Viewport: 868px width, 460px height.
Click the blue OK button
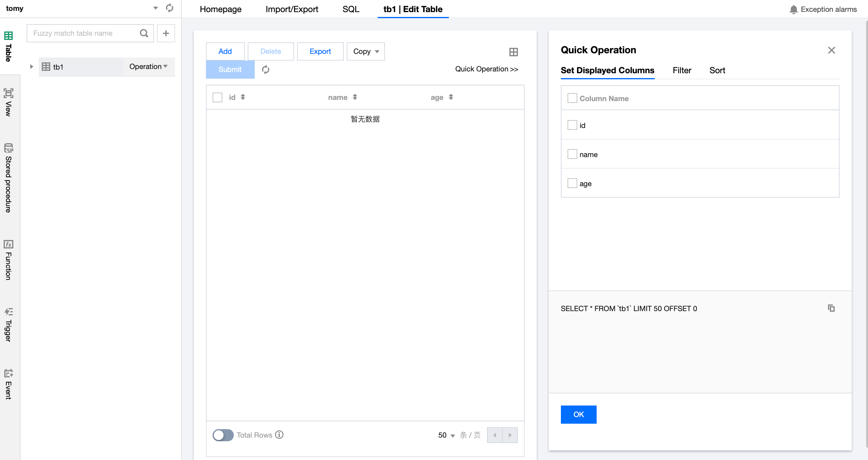pos(578,414)
